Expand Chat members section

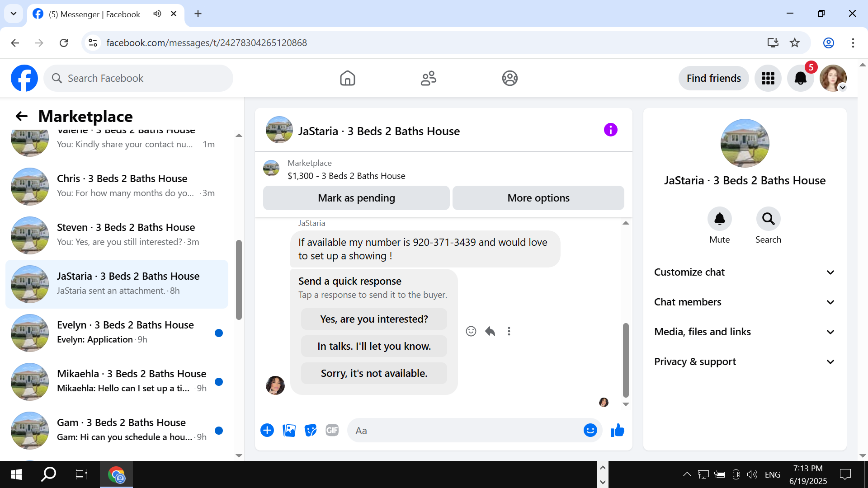click(x=745, y=302)
